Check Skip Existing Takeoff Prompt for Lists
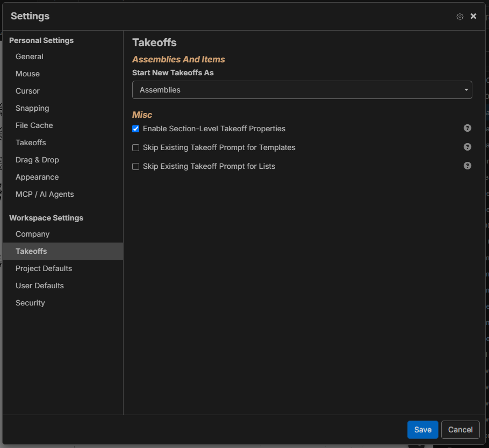This screenshot has height=448, width=489. tap(135, 166)
